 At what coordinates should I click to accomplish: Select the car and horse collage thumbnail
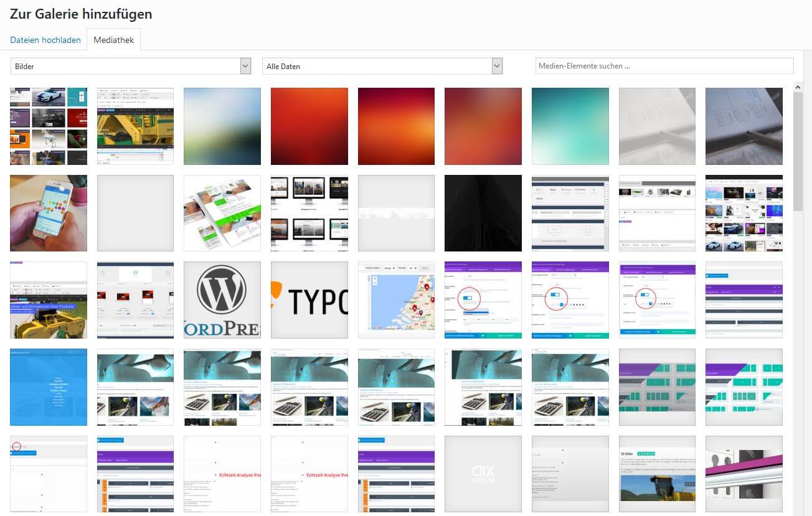coord(49,126)
